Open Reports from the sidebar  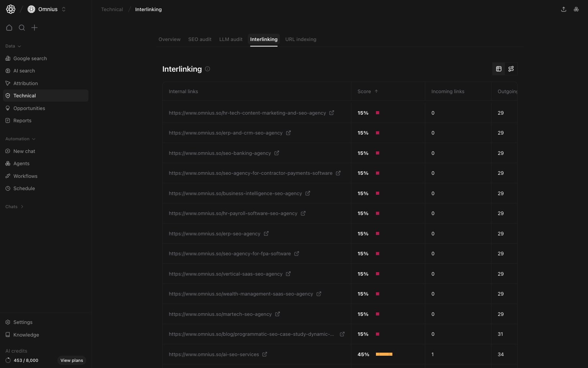(22, 120)
